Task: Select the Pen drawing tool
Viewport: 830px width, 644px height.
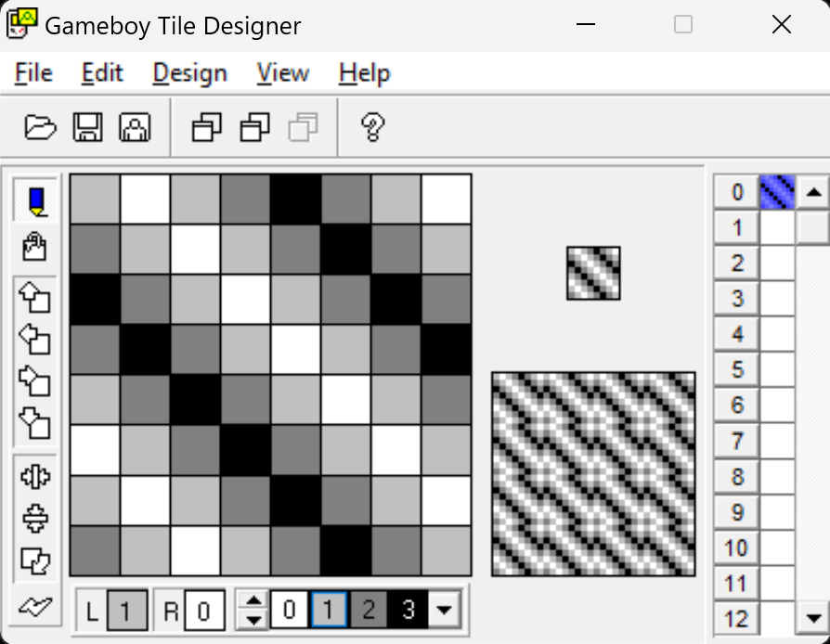Action: (x=35, y=201)
